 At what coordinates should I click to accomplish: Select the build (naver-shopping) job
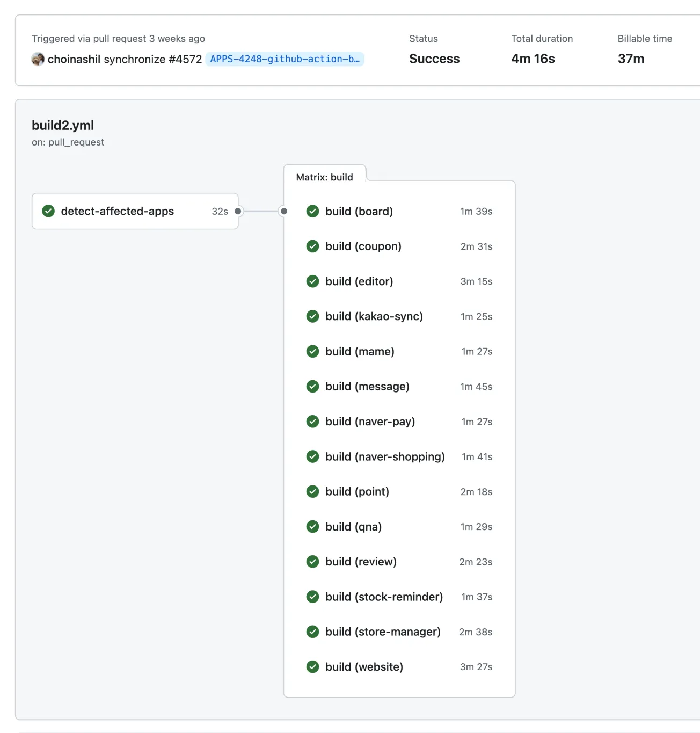pyautogui.click(x=385, y=456)
